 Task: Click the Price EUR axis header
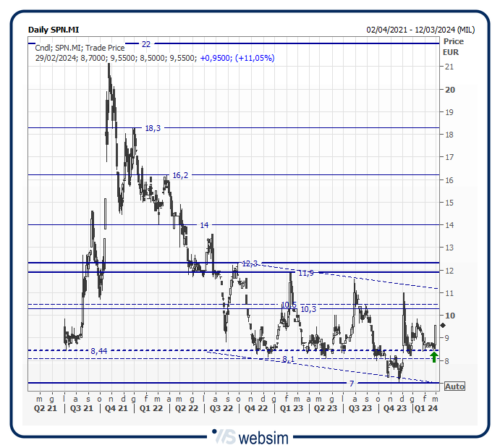click(x=454, y=47)
